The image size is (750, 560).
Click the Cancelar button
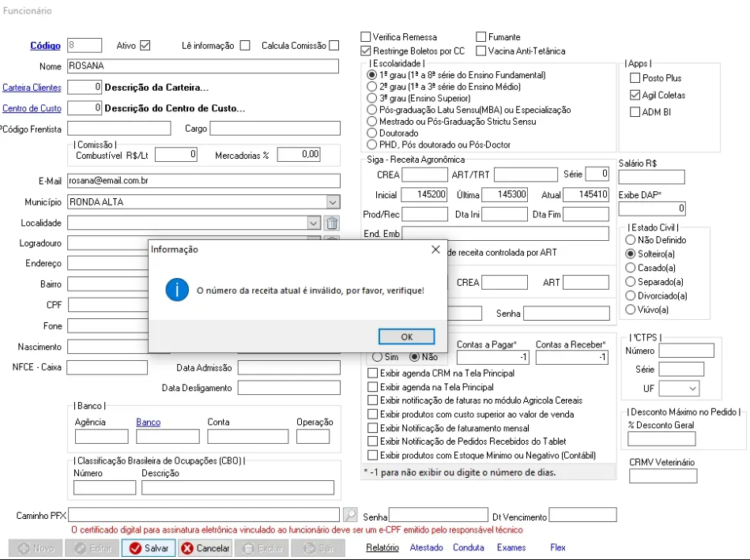pyautogui.click(x=205, y=548)
